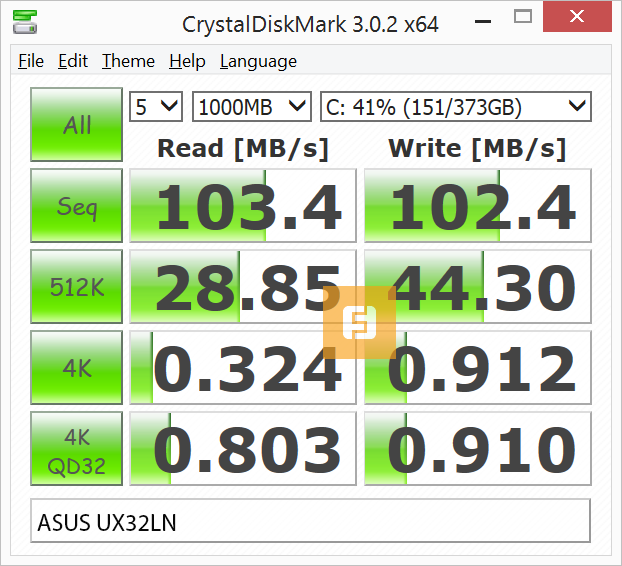Click the sequential read result 103.4
This screenshot has width=622, height=566.
[x=243, y=206]
